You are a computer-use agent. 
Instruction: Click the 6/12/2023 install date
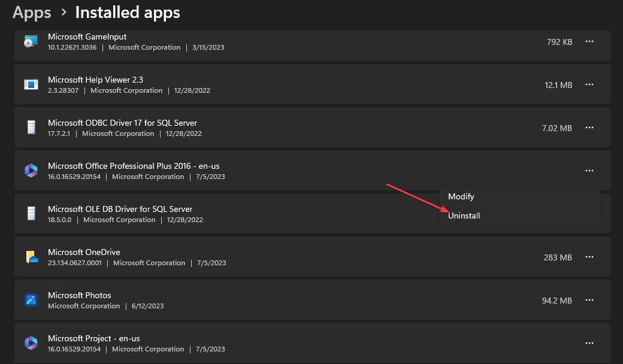pyautogui.click(x=148, y=306)
